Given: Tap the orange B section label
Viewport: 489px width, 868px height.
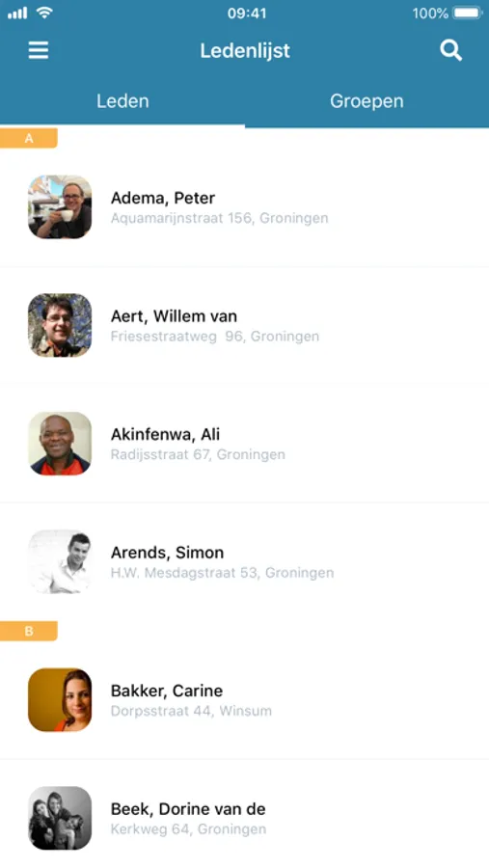Looking at the screenshot, I should click(29, 631).
